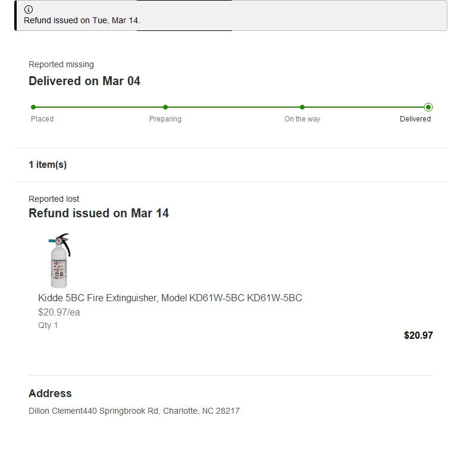This screenshot has height=456, width=476.
Task: Open the Kidde 5BC Fire Extinguisher product link
Action: coord(170,298)
